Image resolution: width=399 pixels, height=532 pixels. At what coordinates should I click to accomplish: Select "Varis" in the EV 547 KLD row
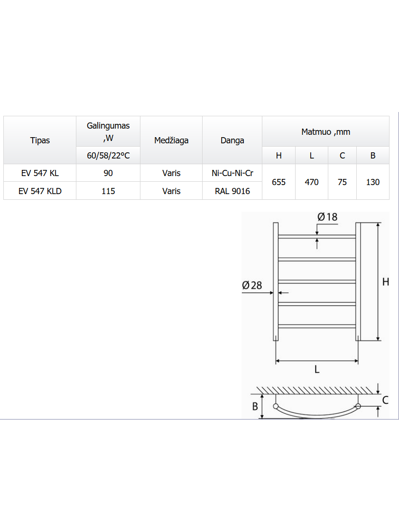tap(171, 191)
